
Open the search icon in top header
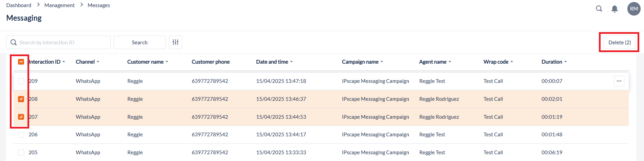599,9
